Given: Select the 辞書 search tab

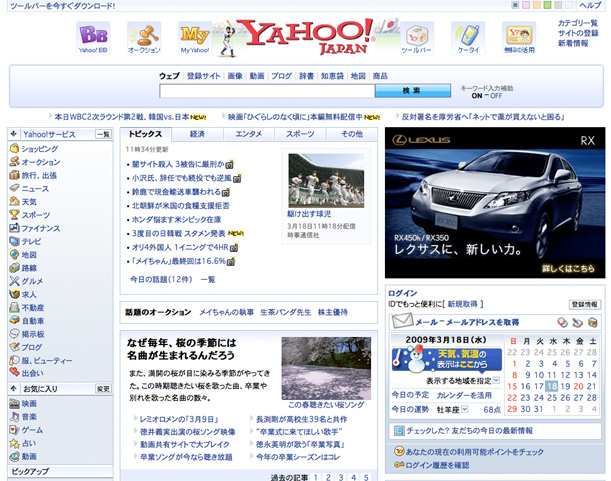Looking at the screenshot, I should coord(306,76).
